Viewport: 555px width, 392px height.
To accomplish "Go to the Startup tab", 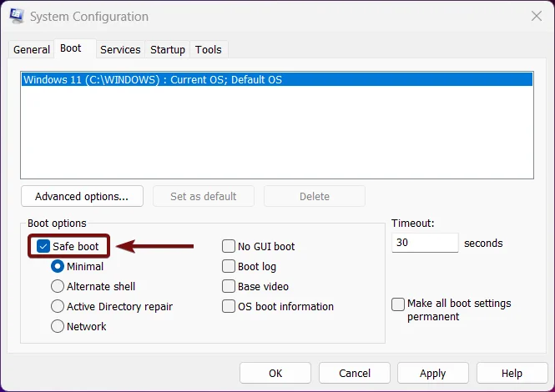I will [x=168, y=49].
